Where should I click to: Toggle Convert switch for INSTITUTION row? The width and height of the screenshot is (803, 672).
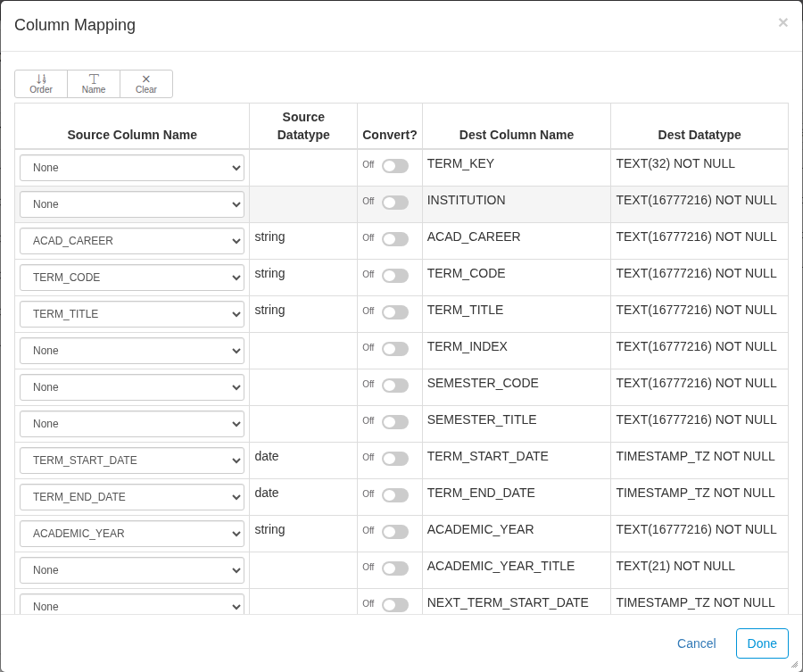[395, 203]
